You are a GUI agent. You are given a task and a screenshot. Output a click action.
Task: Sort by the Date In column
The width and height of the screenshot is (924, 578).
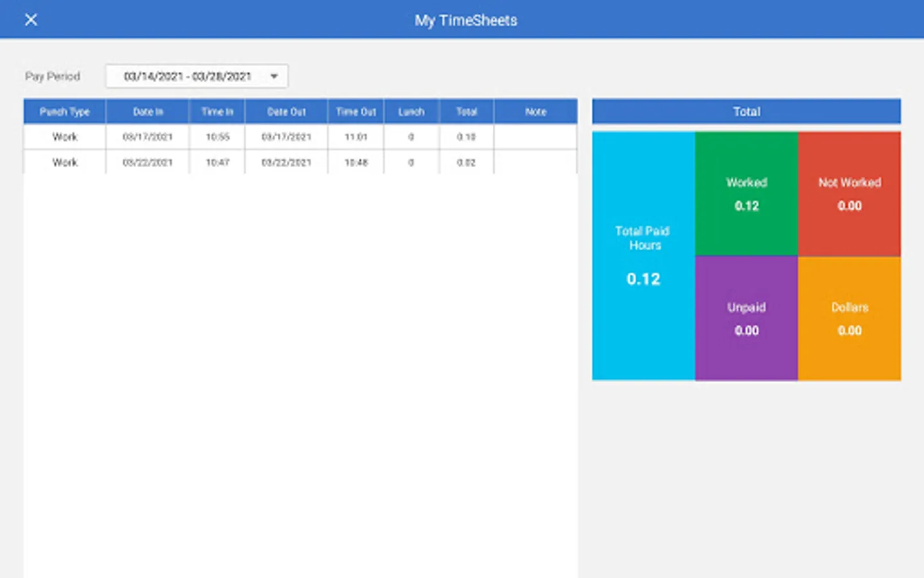(147, 111)
